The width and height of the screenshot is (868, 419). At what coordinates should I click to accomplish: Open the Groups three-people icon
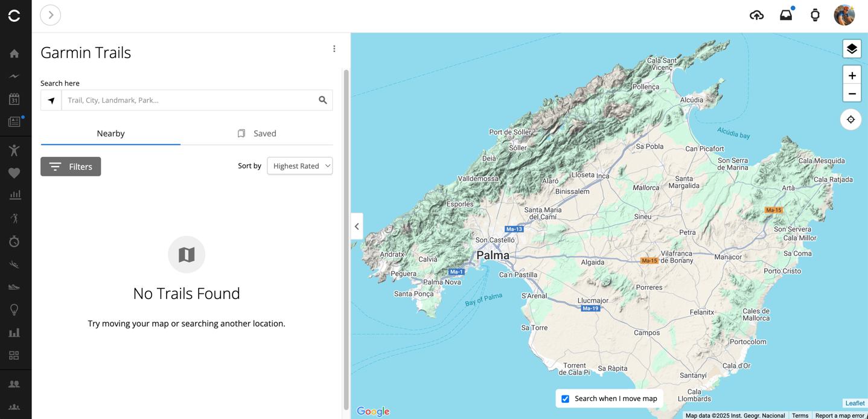(x=14, y=407)
